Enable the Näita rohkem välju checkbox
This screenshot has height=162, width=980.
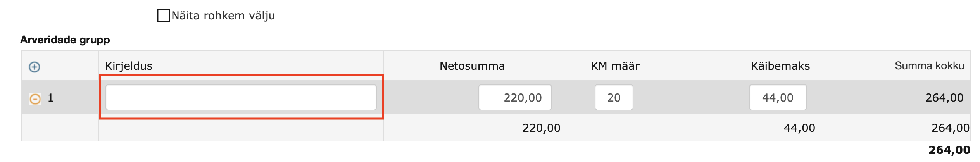(x=164, y=16)
